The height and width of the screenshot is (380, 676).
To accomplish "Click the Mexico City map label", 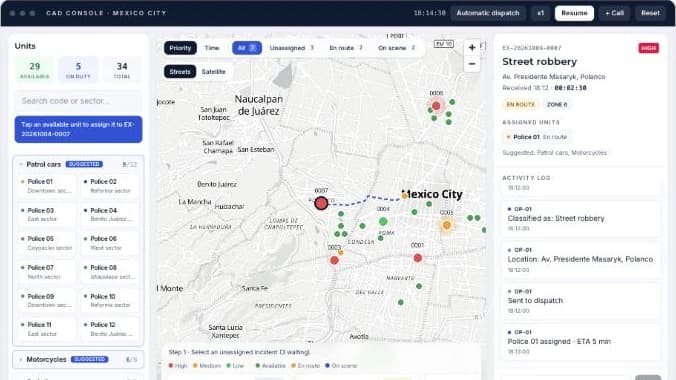I will point(432,195).
